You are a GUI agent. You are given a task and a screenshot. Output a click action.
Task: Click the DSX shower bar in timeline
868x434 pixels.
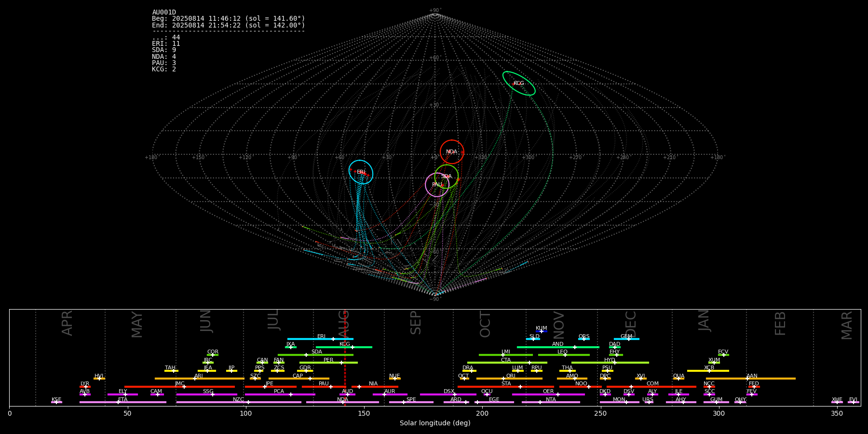point(448,394)
